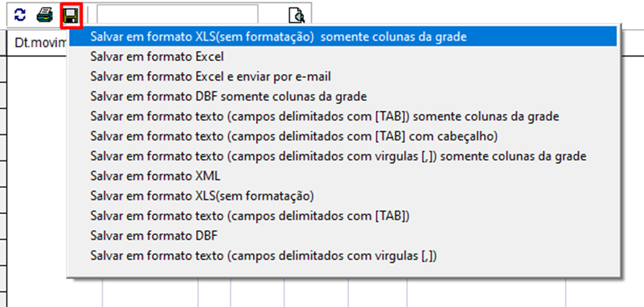This screenshot has width=644, height=307.
Task: Click the floppy disk save icon
Action: pyautogui.click(x=71, y=15)
